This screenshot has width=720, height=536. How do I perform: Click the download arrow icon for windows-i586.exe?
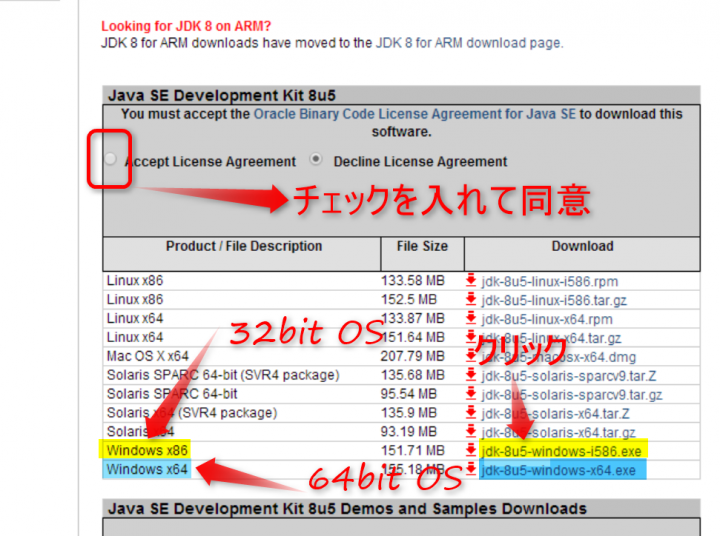pos(471,450)
